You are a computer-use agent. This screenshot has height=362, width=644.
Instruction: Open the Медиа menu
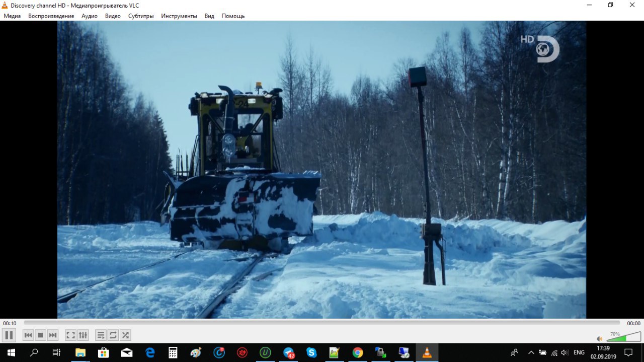[x=12, y=16]
